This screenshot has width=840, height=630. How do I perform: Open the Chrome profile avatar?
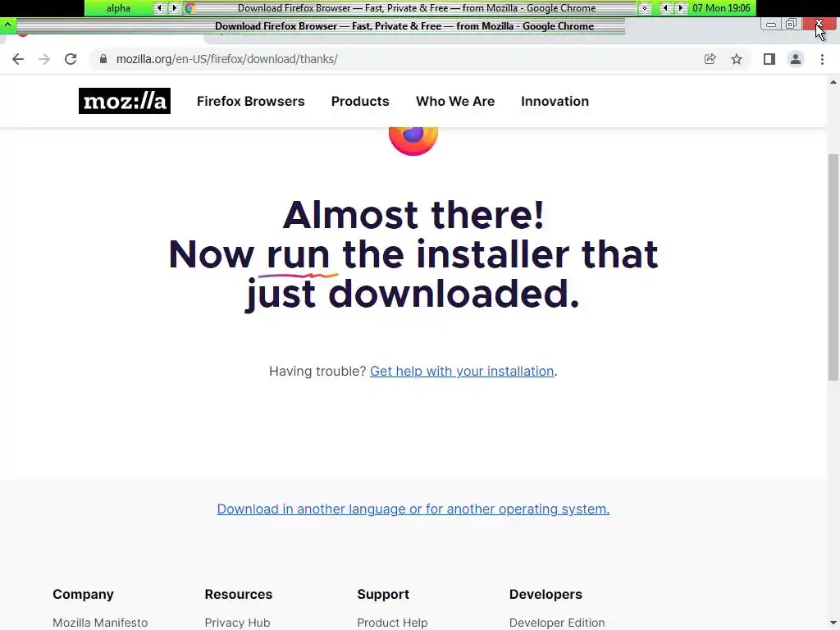pyautogui.click(x=796, y=59)
